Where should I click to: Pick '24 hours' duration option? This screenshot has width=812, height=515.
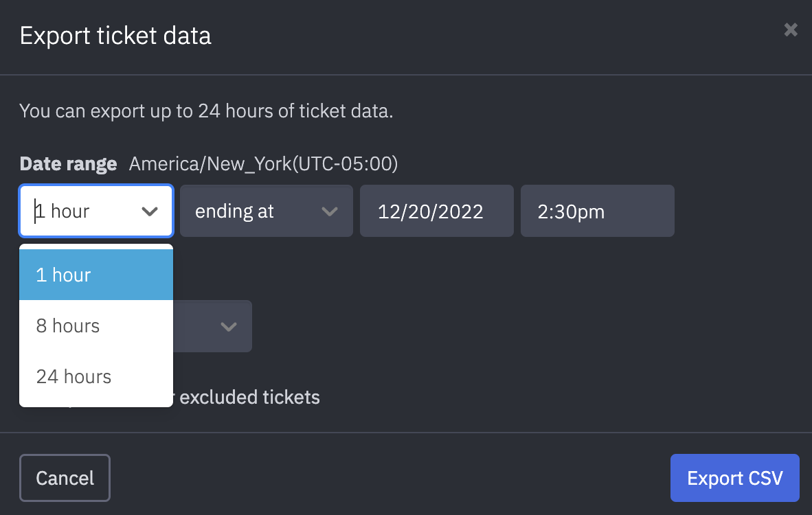[x=95, y=376]
